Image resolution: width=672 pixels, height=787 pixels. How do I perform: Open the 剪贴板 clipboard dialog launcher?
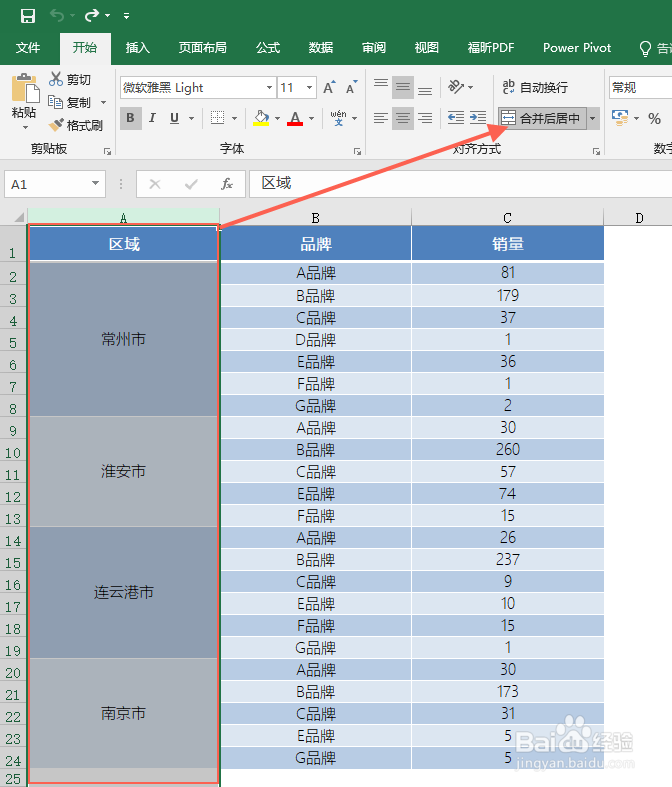tap(107, 151)
